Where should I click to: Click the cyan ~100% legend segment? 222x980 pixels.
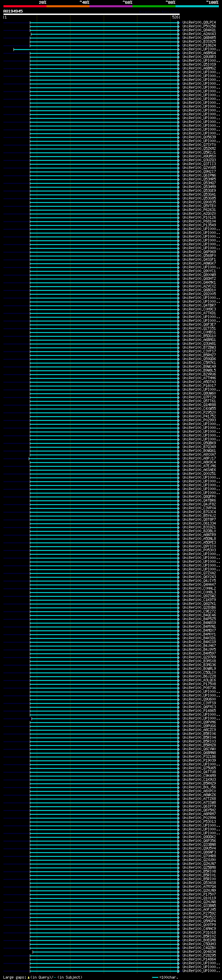click(197, 6)
